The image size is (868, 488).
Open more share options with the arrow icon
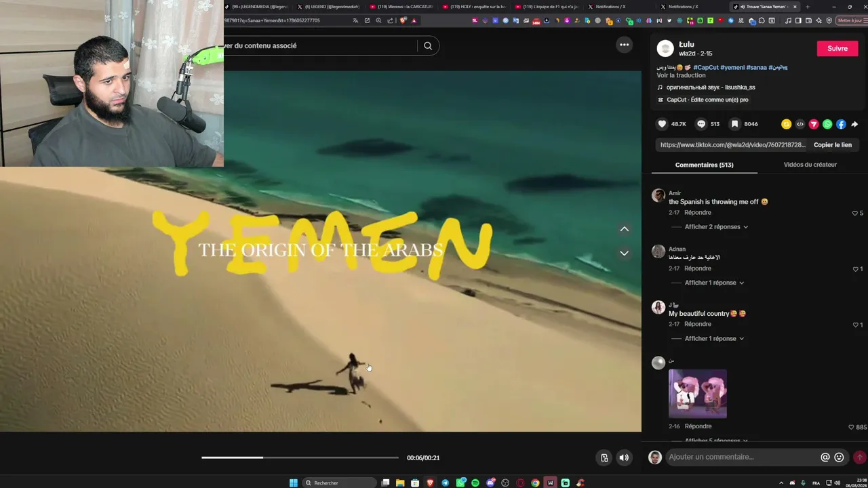854,124
